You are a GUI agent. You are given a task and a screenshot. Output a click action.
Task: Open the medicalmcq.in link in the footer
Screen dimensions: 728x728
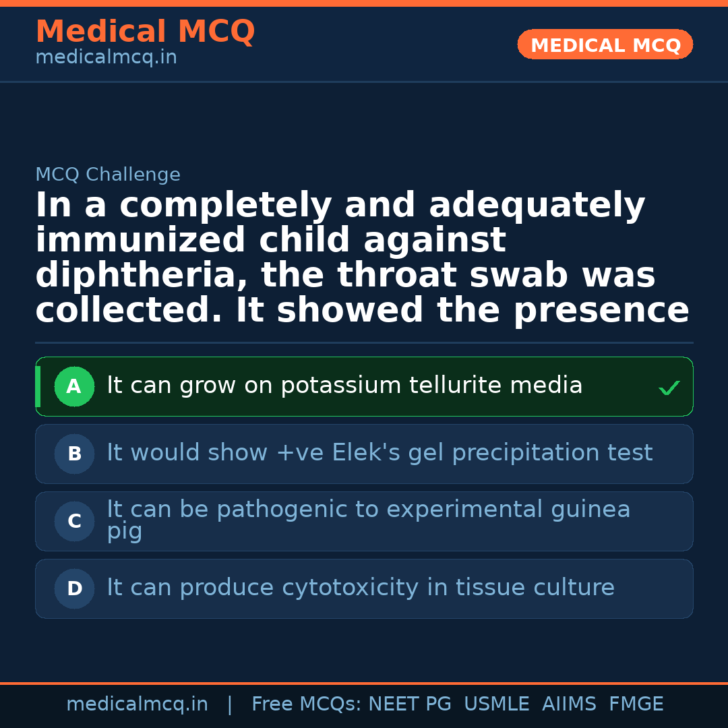click(x=137, y=704)
